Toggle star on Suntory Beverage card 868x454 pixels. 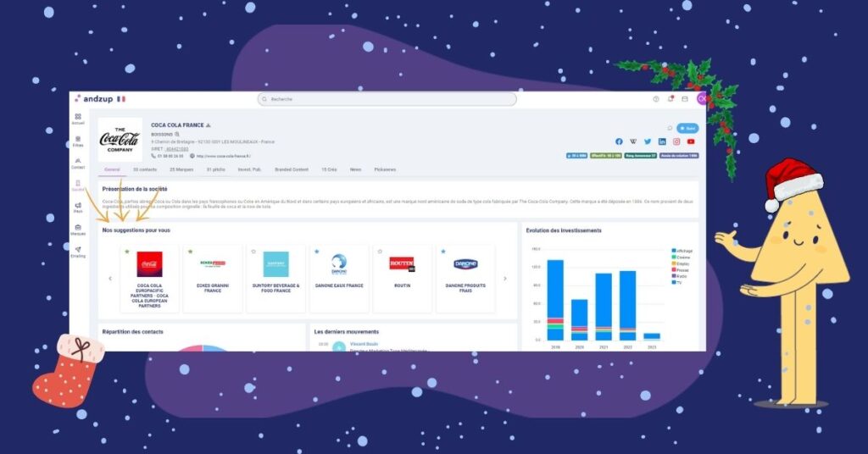[253, 252]
